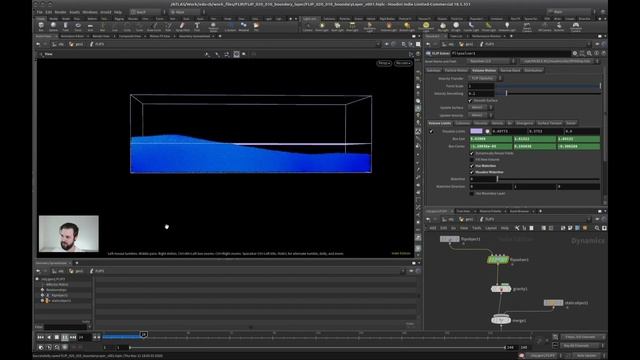Click the Force Scale input field
The width and height of the screenshot is (640, 360).
[x=482, y=86]
